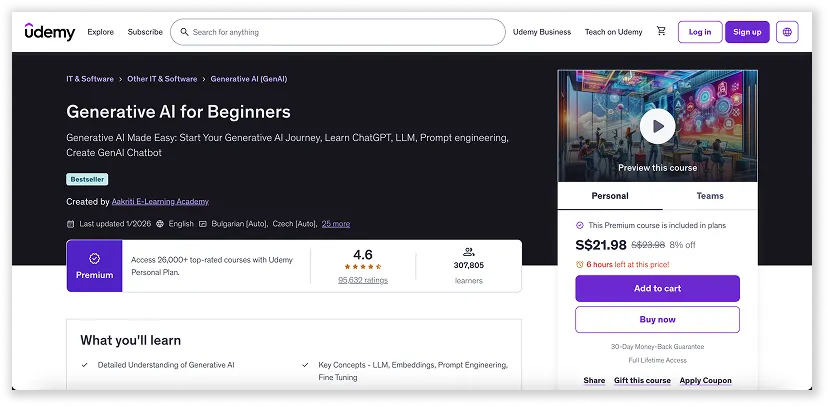The width and height of the screenshot is (828, 406).
Task: Click the S$21.98 price text
Action: click(x=601, y=245)
